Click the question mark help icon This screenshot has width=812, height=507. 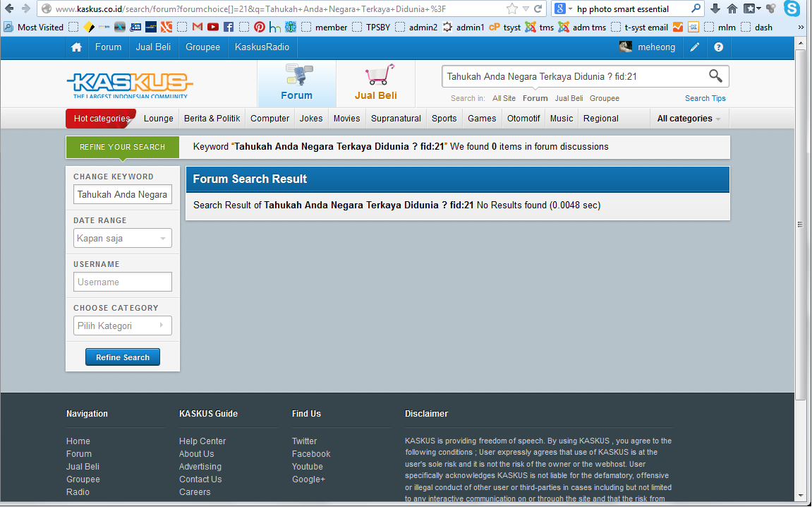tap(718, 47)
